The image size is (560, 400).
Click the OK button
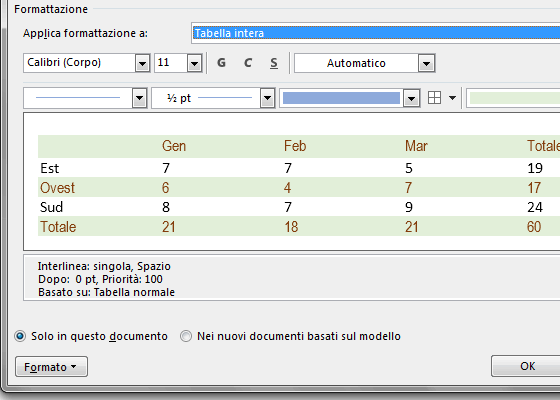tap(527, 366)
